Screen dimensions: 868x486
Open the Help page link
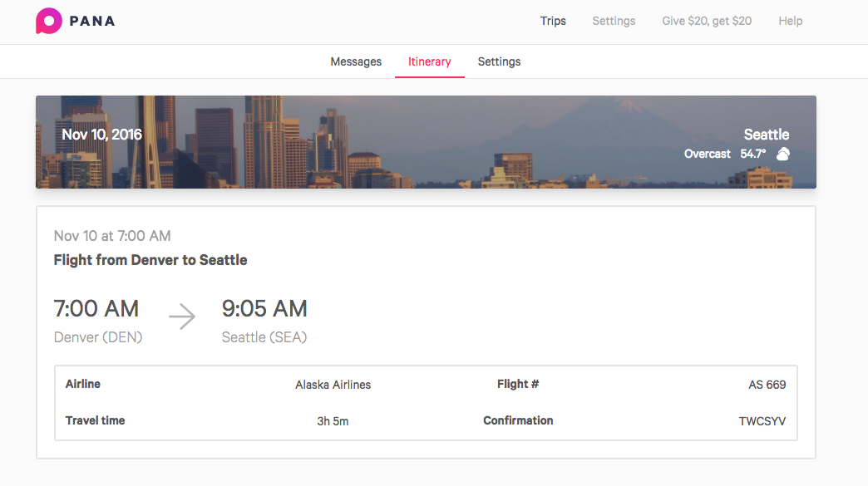click(x=790, y=21)
